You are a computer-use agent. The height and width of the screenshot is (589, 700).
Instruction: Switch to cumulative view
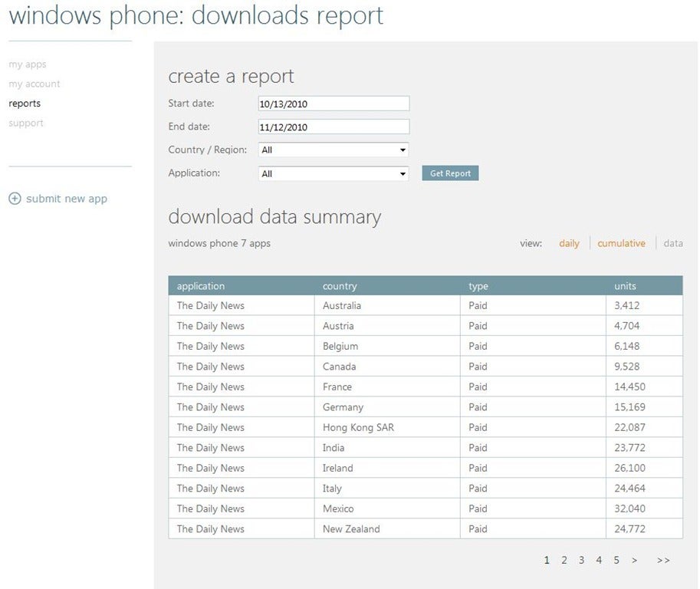(x=621, y=243)
